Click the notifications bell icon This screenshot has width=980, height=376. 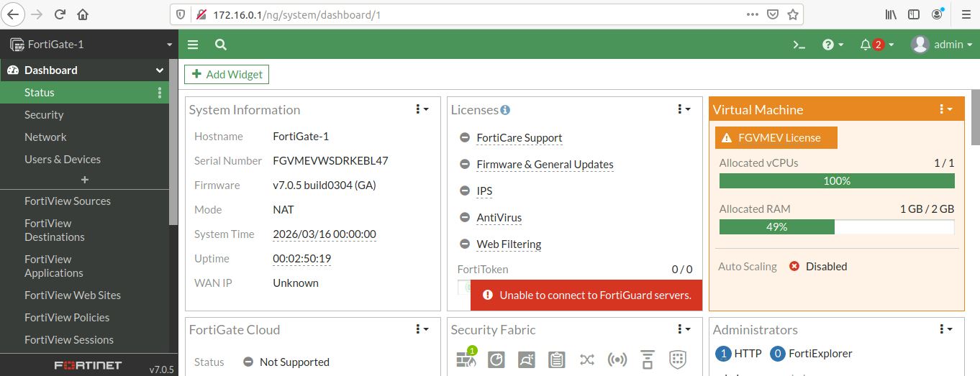tap(866, 45)
